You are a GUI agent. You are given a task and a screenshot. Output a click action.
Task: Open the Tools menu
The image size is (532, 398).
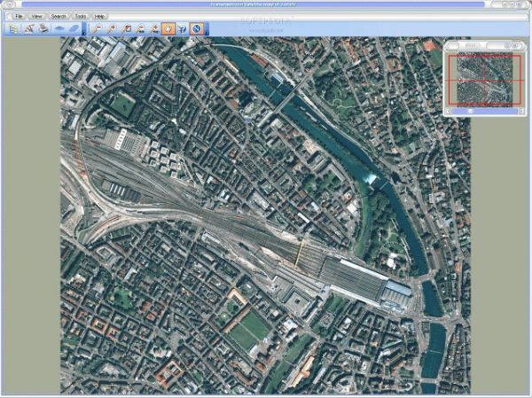pyautogui.click(x=80, y=16)
